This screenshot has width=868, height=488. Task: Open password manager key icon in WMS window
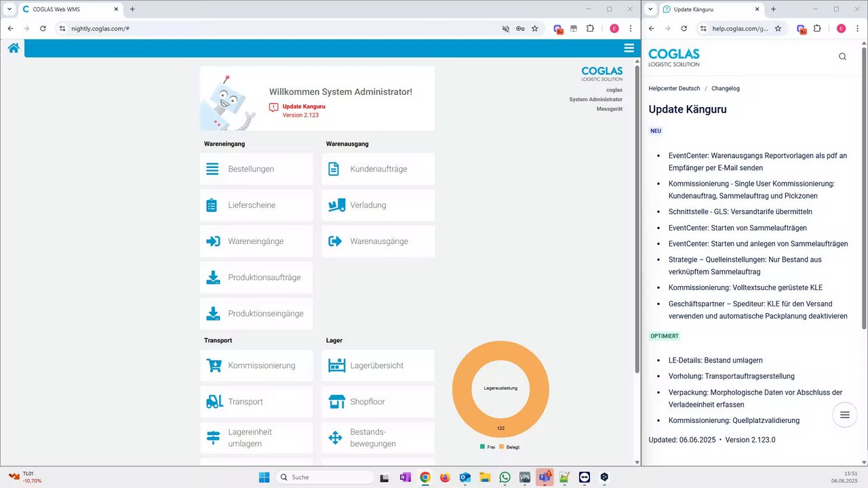point(520,28)
